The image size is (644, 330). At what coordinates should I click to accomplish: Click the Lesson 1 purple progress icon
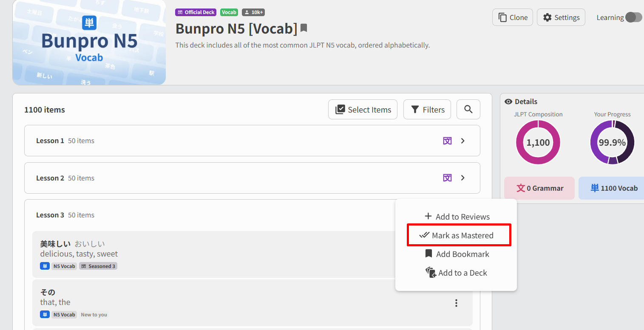[447, 141]
